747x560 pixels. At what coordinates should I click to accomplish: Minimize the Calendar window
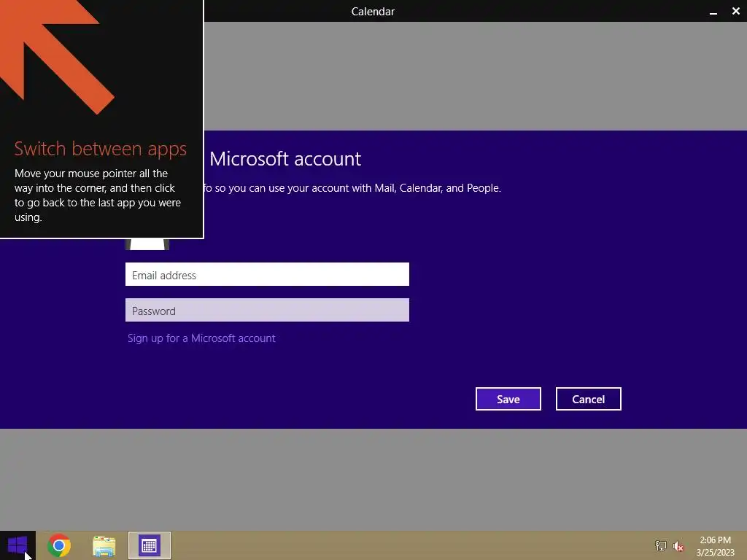click(x=713, y=12)
